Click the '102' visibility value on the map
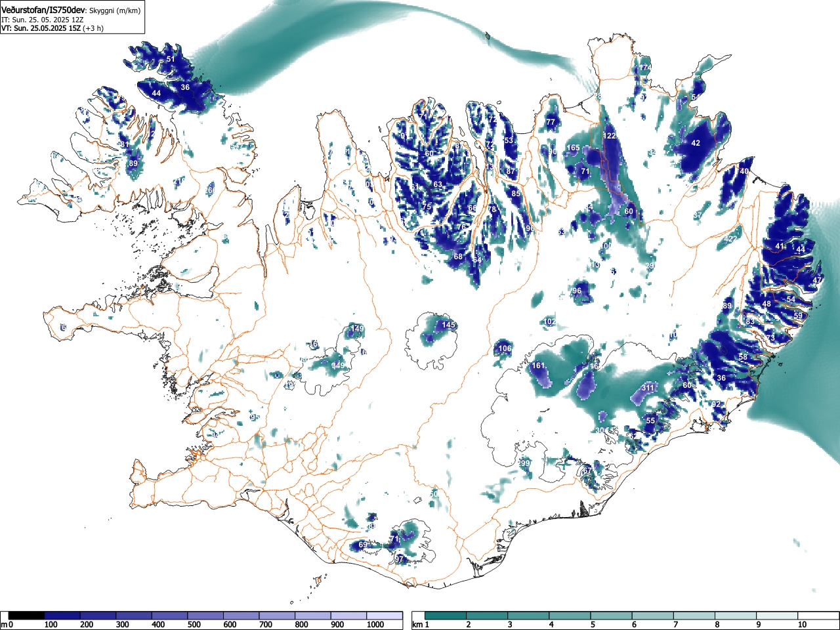This screenshot has height=630, width=840. click(x=550, y=322)
